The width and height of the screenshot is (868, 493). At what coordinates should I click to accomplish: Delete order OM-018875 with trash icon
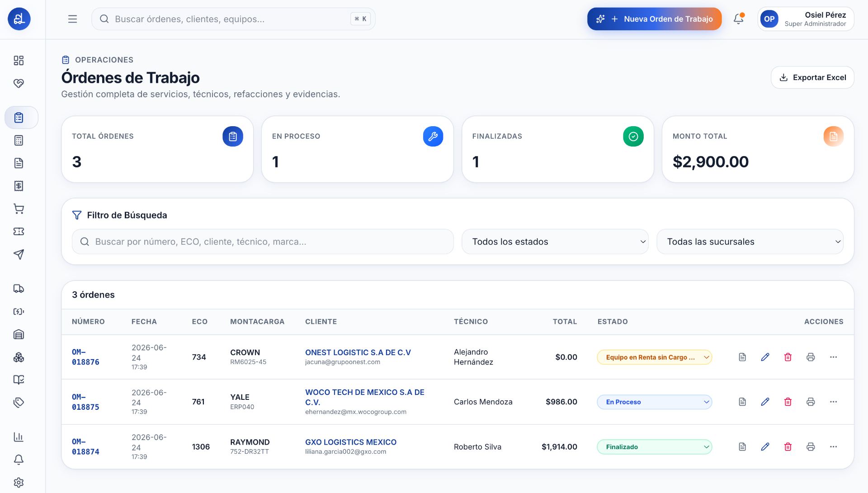click(788, 402)
